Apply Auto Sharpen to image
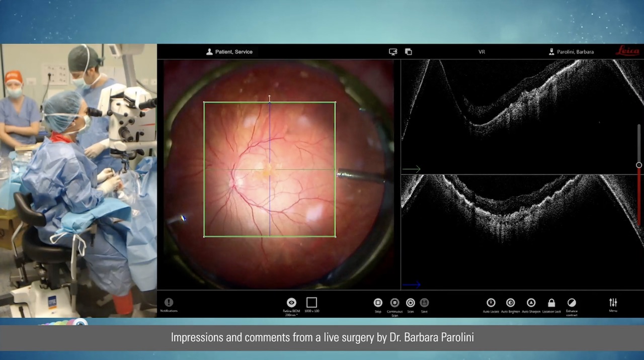The image size is (644, 360). pyautogui.click(x=531, y=303)
